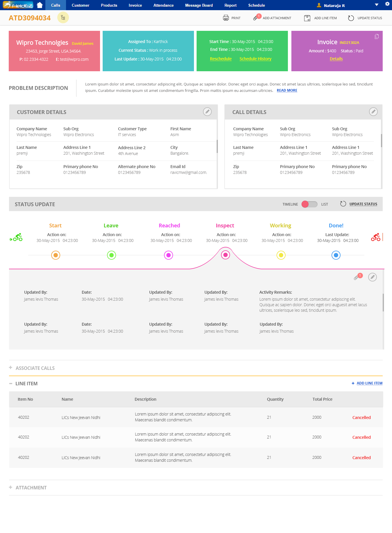Click email test@wipro.com on Wipro card

pyautogui.click(x=74, y=59)
